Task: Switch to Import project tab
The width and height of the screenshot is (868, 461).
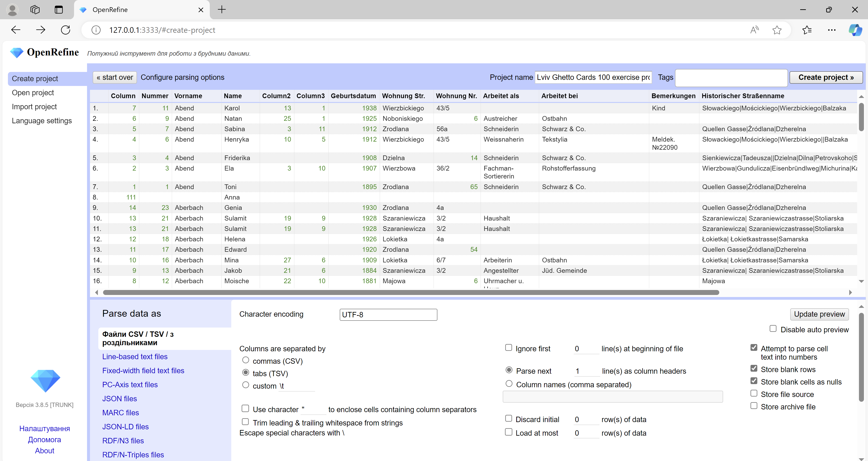Action: [34, 107]
